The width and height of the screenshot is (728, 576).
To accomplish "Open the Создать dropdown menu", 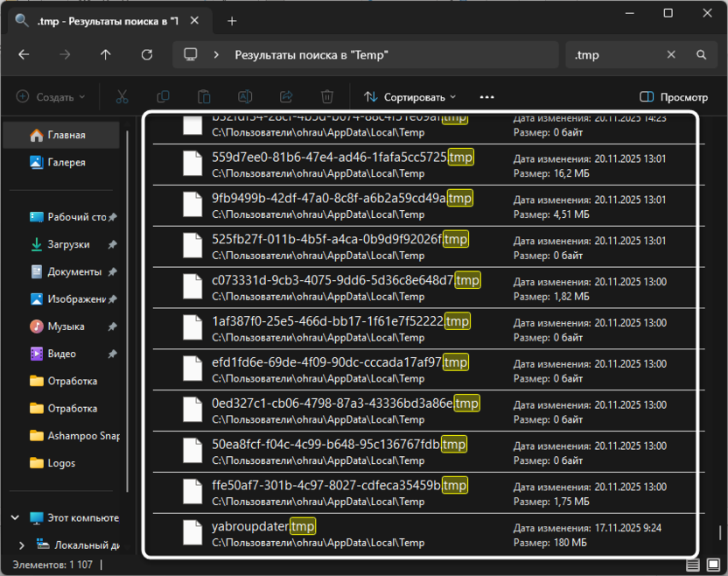I will click(x=51, y=97).
